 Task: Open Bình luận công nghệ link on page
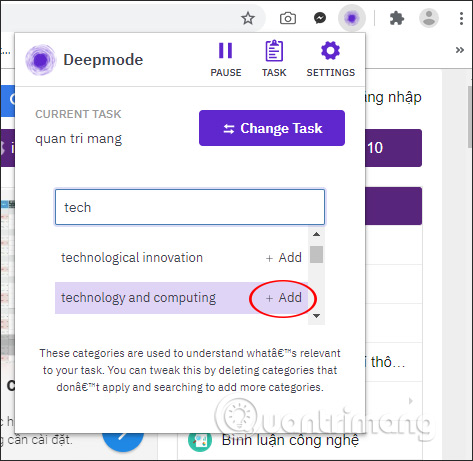tap(290, 440)
